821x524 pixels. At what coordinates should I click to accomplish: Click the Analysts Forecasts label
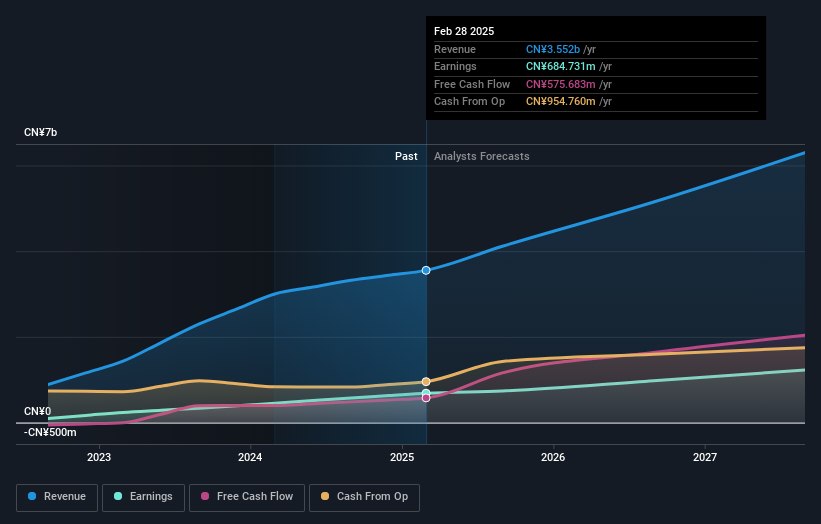[482, 156]
